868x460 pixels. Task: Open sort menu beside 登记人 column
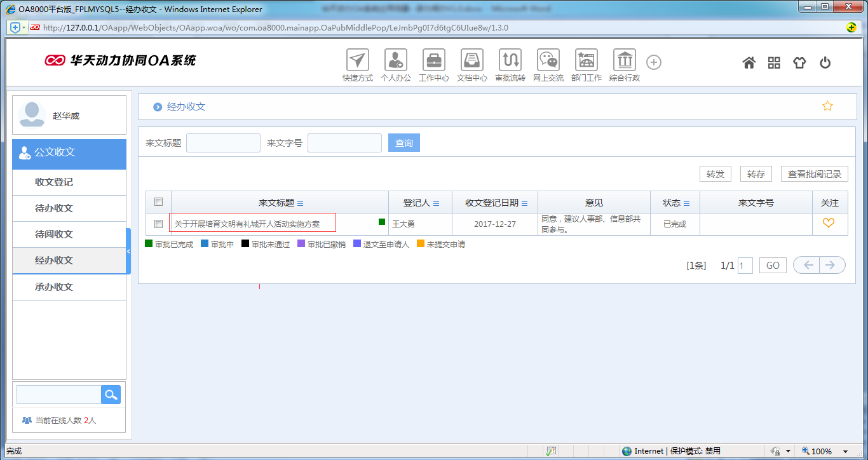pos(437,203)
